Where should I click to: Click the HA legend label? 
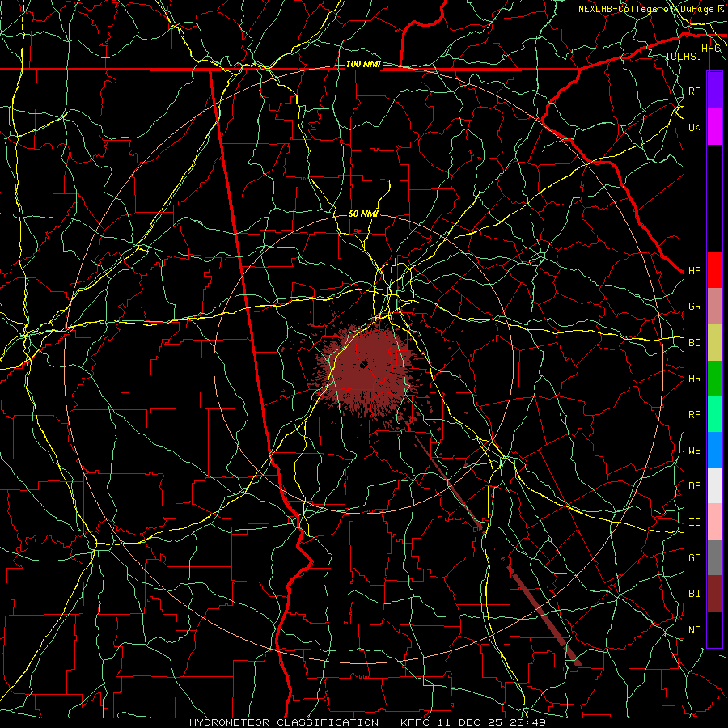click(x=694, y=271)
